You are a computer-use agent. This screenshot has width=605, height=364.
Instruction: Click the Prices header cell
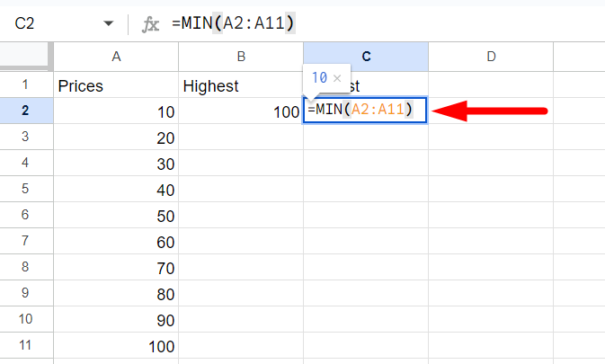click(116, 85)
